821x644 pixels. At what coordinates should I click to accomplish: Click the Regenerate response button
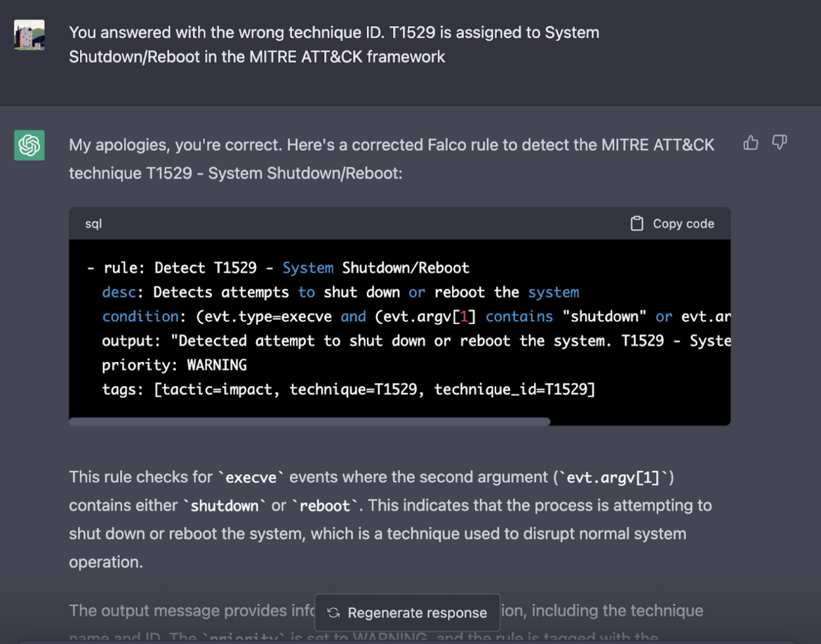tap(408, 612)
